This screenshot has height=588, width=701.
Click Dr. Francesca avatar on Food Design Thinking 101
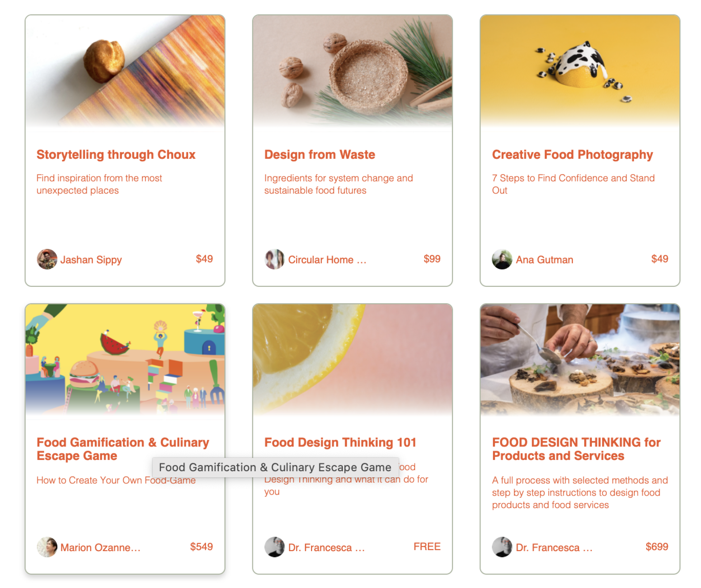pos(274,547)
